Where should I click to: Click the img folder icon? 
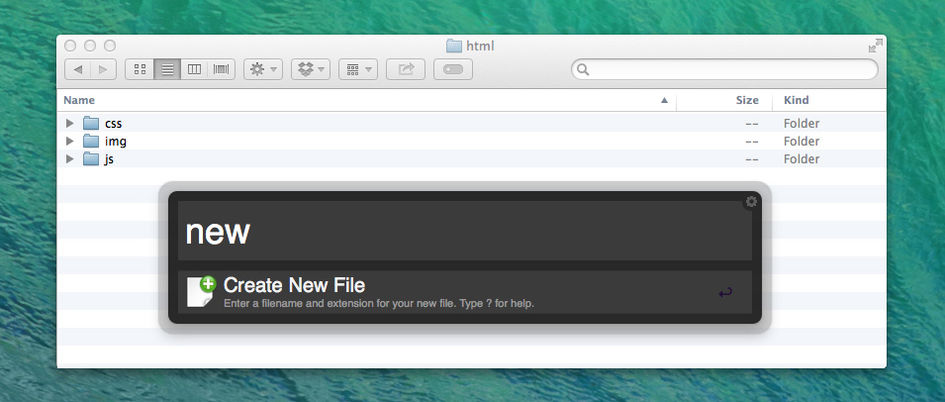[x=91, y=141]
